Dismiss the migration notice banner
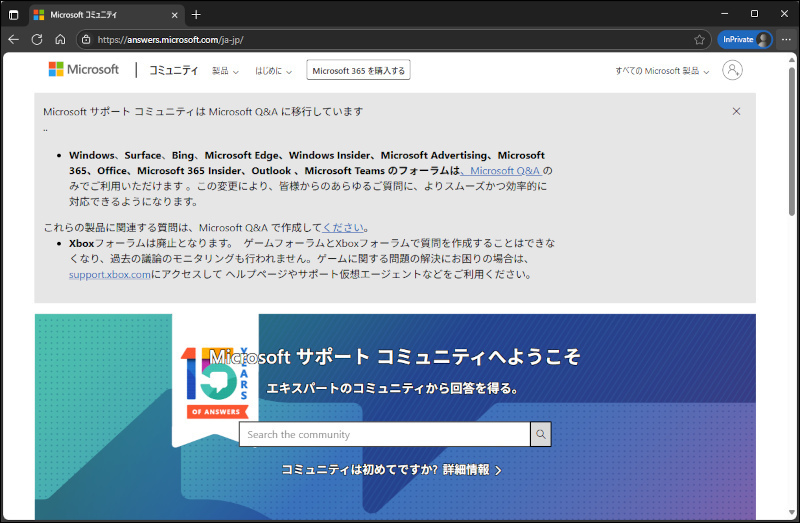Screen dimensions: 800x523 tap(736, 111)
